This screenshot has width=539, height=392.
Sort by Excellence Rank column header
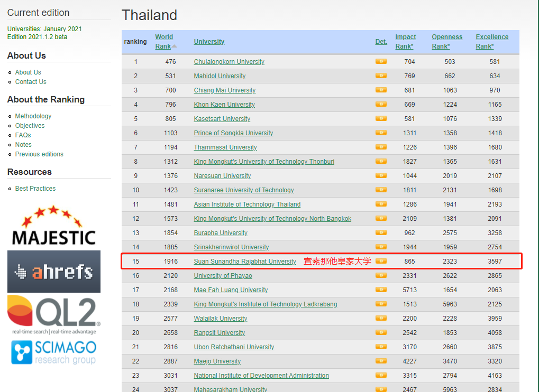(491, 42)
